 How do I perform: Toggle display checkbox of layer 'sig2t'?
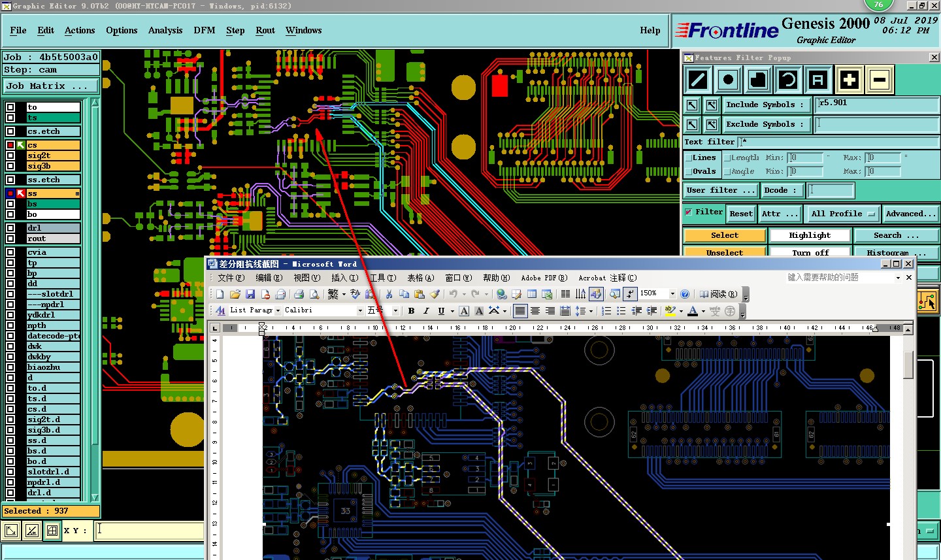(10, 156)
